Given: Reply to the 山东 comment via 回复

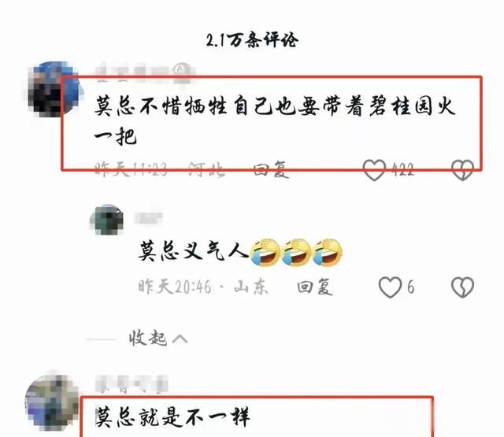Looking at the screenshot, I should pos(315,287).
